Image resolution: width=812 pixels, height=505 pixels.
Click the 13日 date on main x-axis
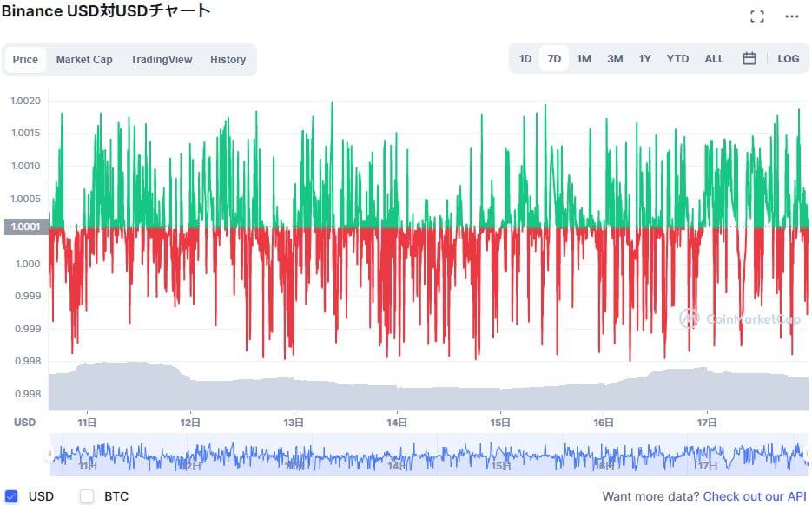[x=294, y=423]
